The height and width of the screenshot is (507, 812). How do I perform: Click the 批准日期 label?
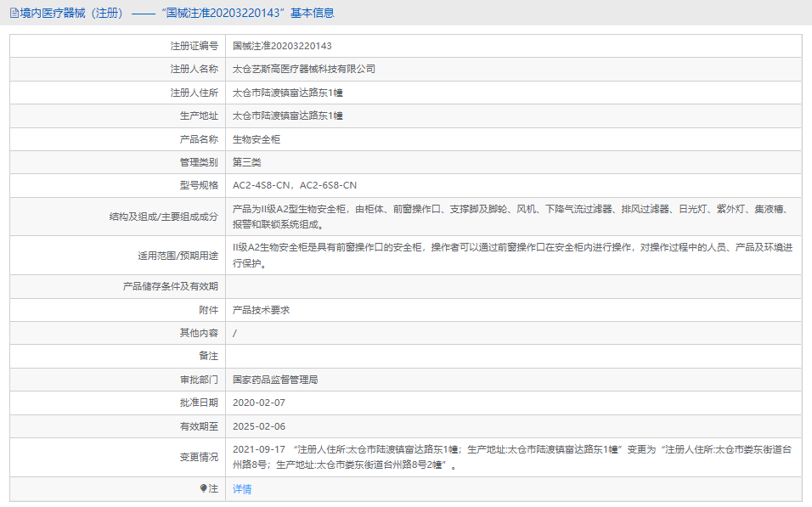tap(195, 402)
